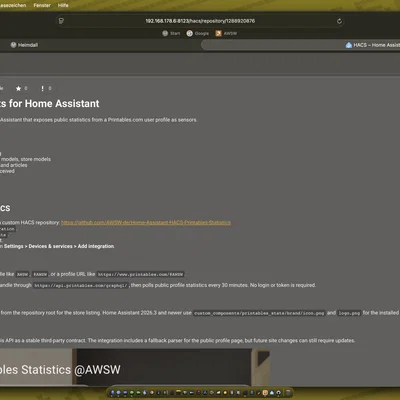
Task: Click the code snippet "https://api.printables.com/graphql/"
Action: [x=81, y=285]
